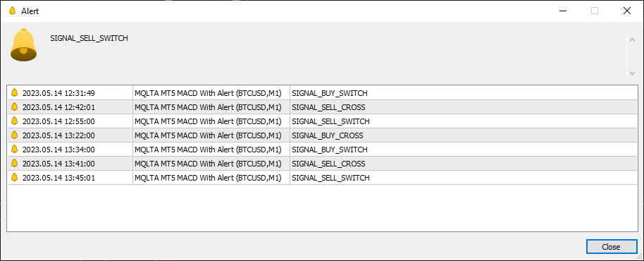The width and height of the screenshot is (644, 261).
Task: Select the SIGNAL_SELL_SWITCH row at 12:55:00
Action: (323, 121)
